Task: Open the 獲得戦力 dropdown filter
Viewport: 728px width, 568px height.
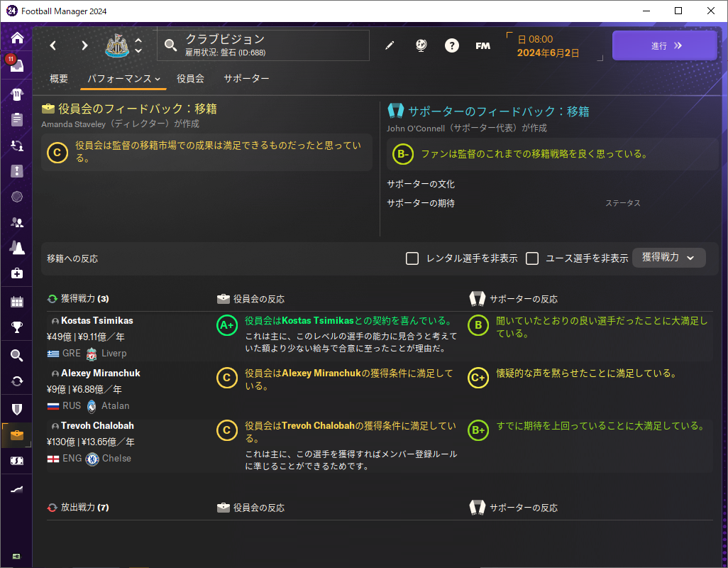Action: tap(668, 257)
